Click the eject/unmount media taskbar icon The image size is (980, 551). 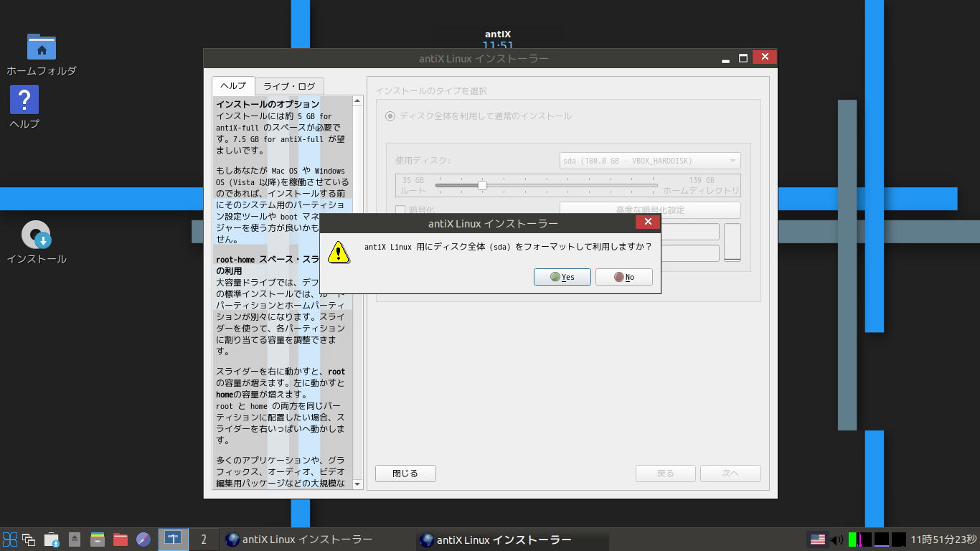[x=75, y=540]
